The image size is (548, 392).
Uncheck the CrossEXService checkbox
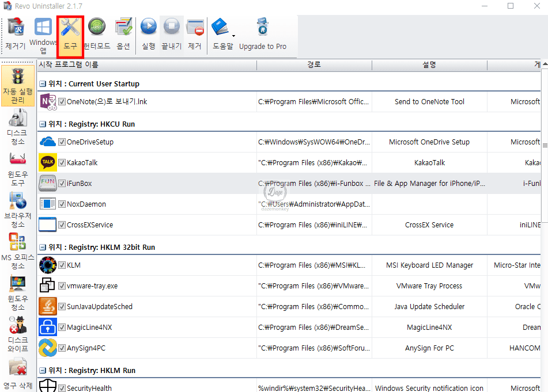click(62, 225)
